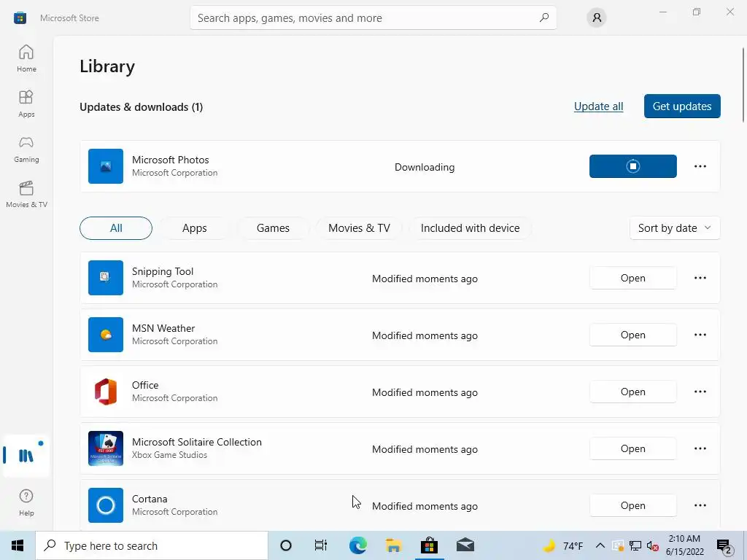Click the MSN Weather app icon
Image resolution: width=747 pixels, height=560 pixels.
[106, 335]
